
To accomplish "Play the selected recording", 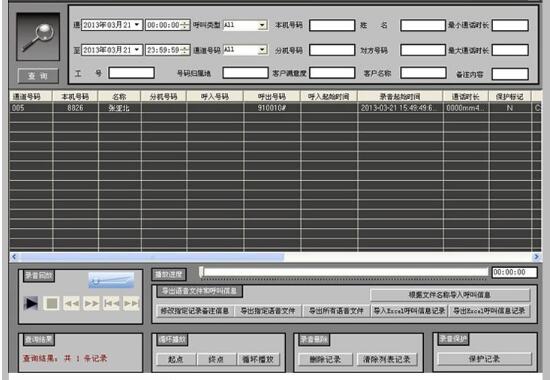I will 31,303.
